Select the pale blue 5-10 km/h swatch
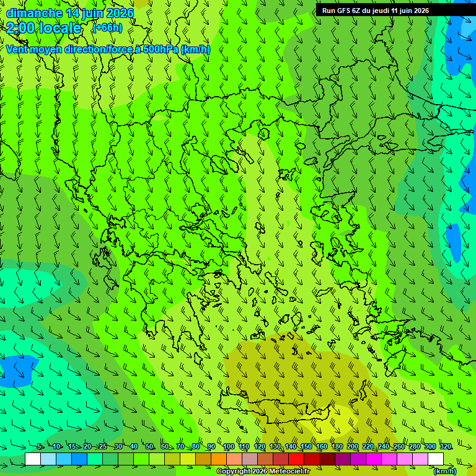476x476 pixels. coord(48,459)
